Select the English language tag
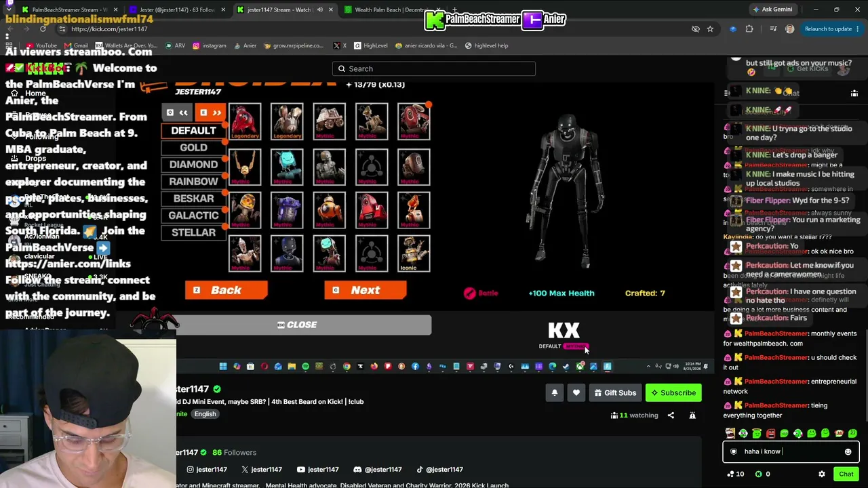 [x=205, y=414]
